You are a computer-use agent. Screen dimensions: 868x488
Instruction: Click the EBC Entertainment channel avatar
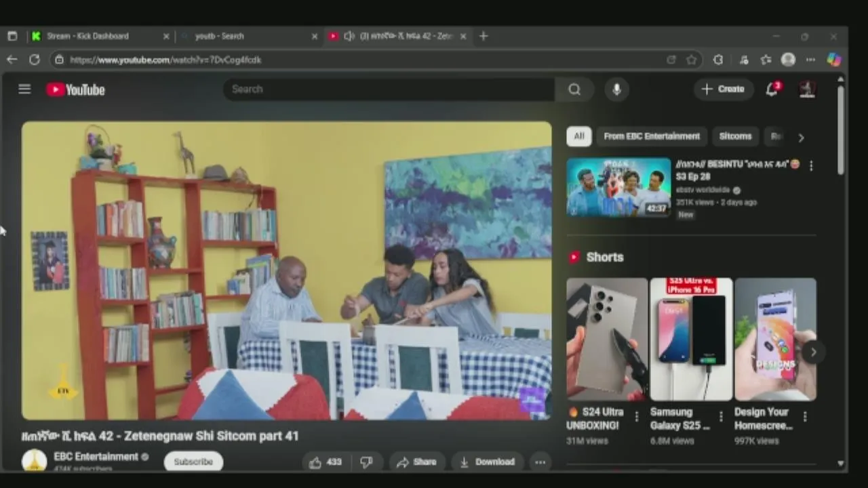coord(34,461)
